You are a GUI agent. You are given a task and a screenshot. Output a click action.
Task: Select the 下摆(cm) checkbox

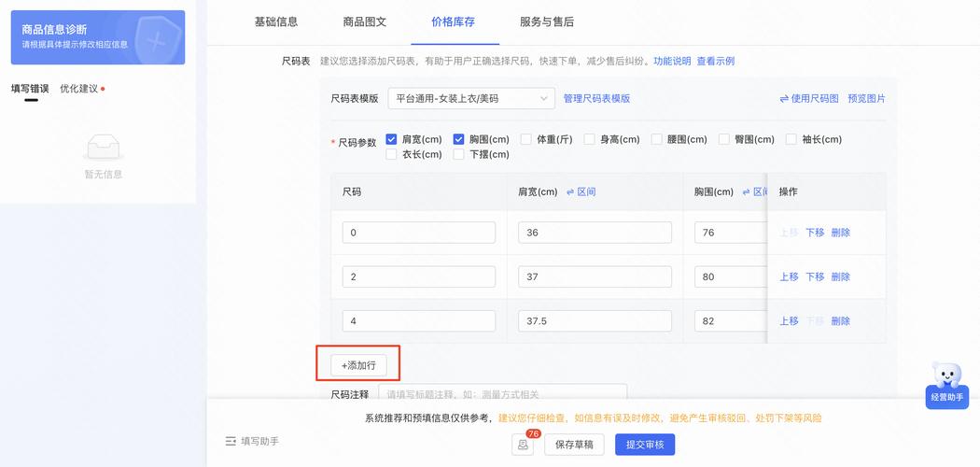(458, 154)
